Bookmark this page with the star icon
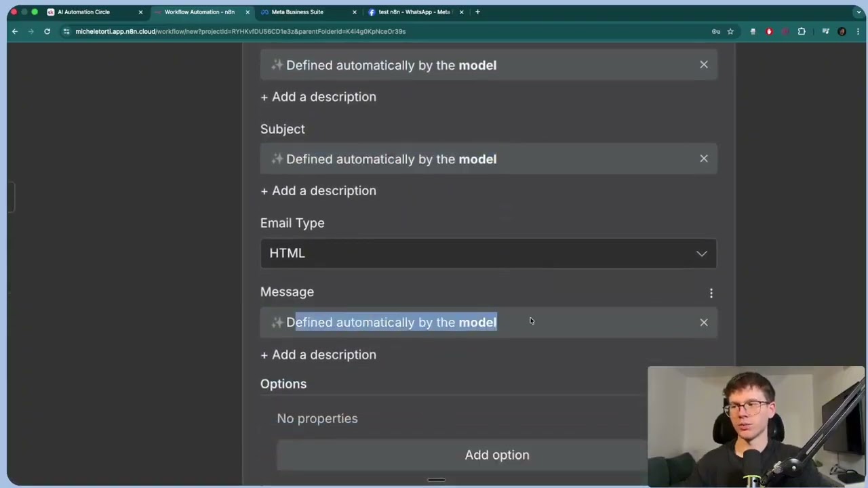The image size is (868, 488). (730, 31)
